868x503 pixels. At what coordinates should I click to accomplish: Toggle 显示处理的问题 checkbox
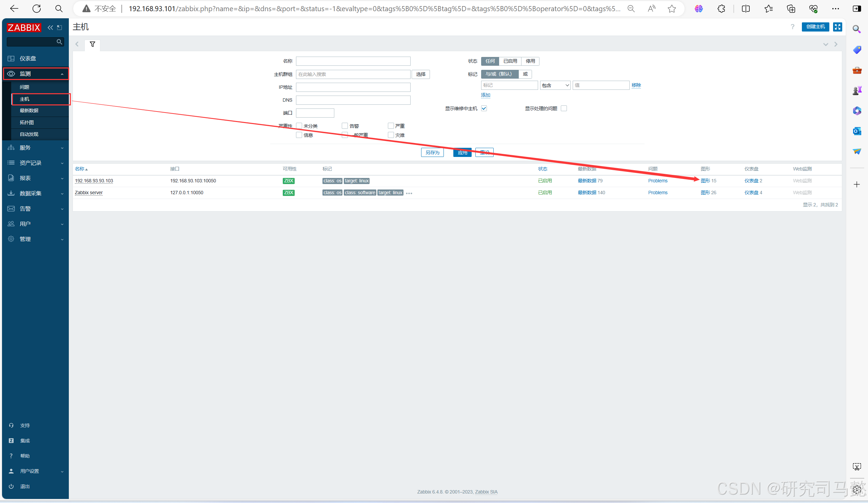564,108
